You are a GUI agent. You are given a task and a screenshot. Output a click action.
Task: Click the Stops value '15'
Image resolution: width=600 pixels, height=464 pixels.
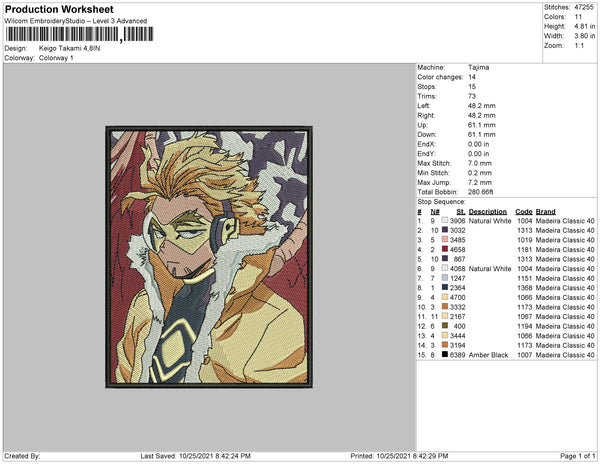[x=472, y=86]
